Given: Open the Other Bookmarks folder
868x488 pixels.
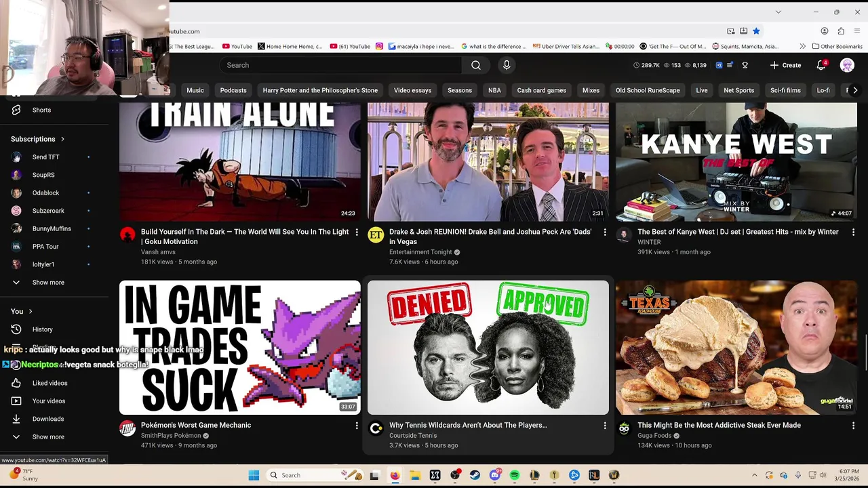Looking at the screenshot, I should 836,47.
